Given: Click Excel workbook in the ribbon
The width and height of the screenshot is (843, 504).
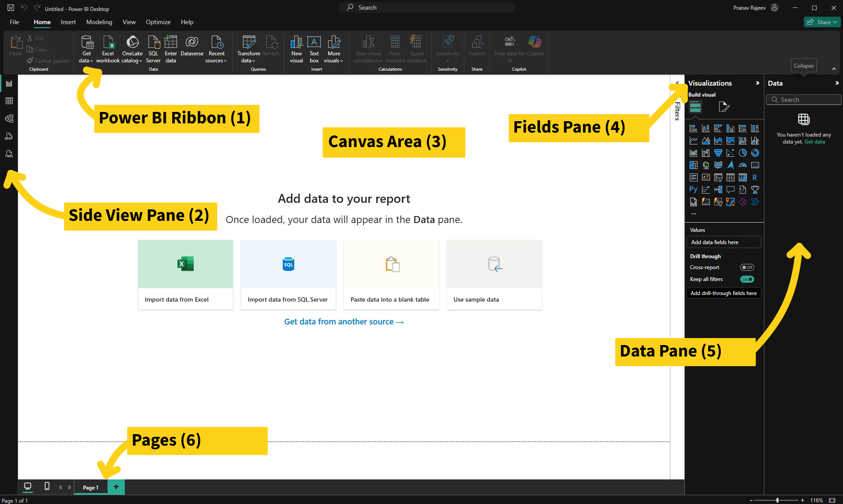Looking at the screenshot, I should 108,49.
